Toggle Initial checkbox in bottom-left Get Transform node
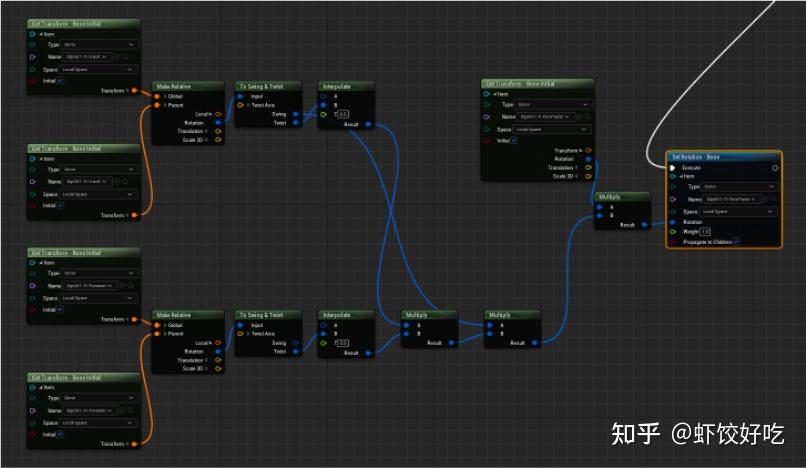Viewport: 806px width, 468px height. coord(59,433)
